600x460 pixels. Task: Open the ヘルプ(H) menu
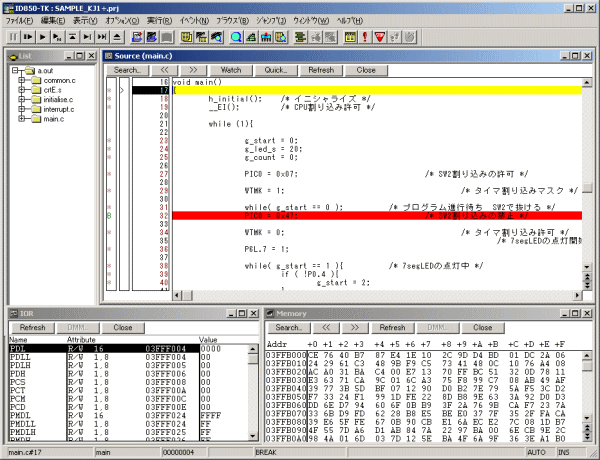pos(350,21)
